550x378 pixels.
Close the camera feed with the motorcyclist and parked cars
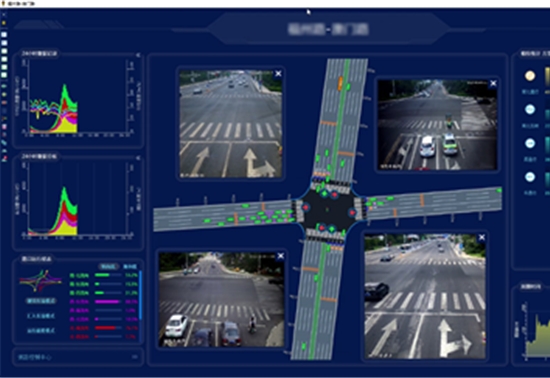point(280,256)
